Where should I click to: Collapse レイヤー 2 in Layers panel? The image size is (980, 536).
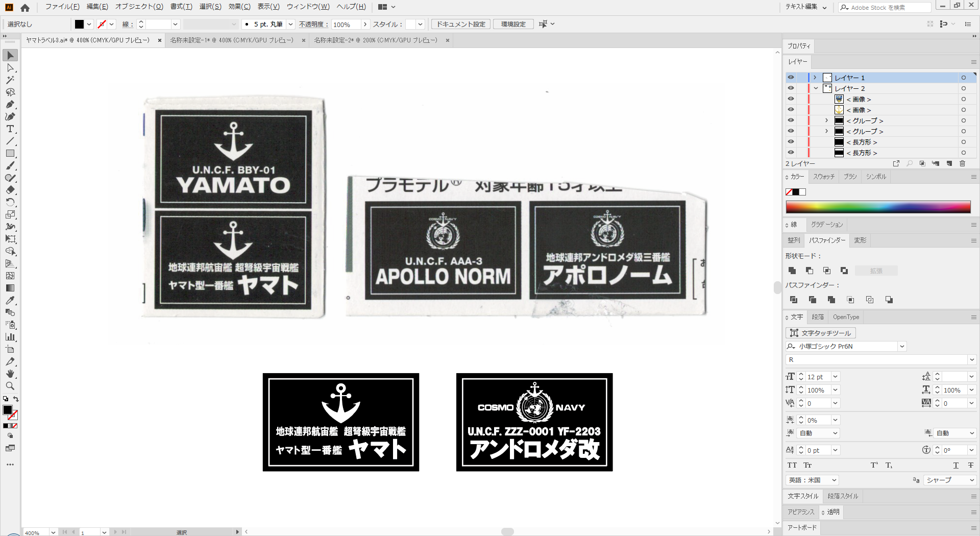(816, 88)
